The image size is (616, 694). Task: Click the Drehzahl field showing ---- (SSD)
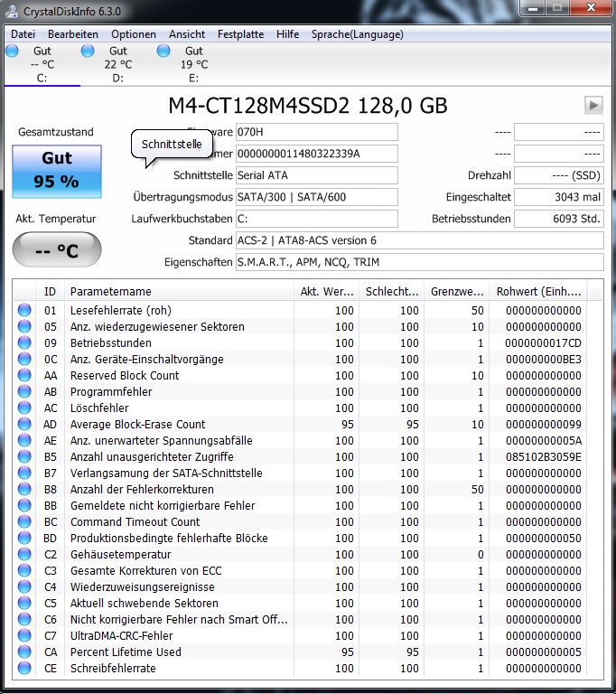[559, 175]
